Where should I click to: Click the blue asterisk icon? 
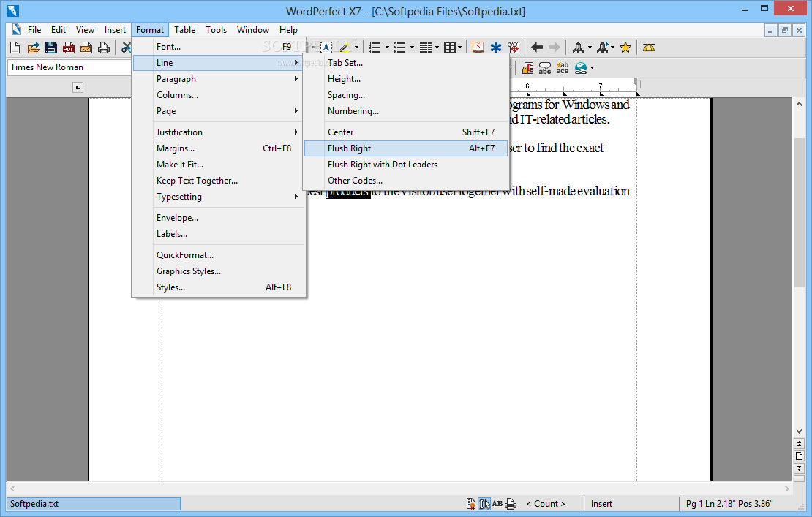495,48
